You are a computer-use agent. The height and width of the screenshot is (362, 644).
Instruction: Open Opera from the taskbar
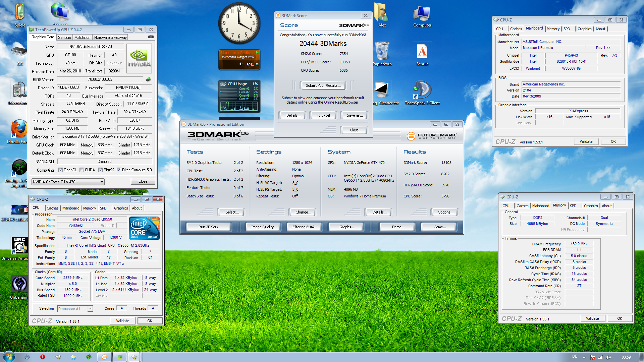(43, 357)
